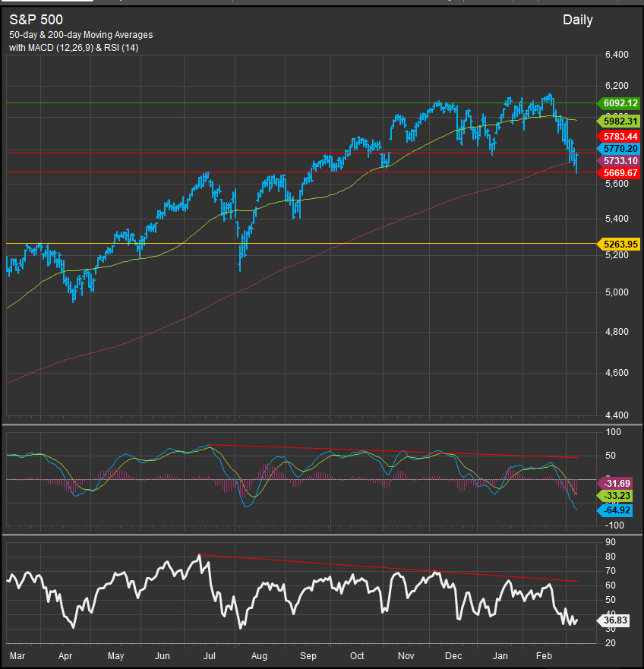Click the Nov label on time axis
The height and width of the screenshot is (669, 644).
(x=406, y=656)
